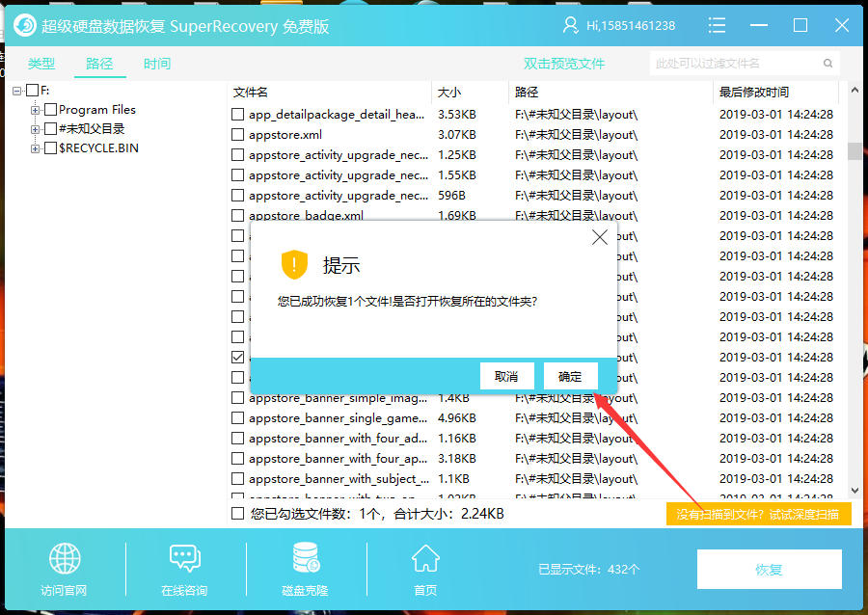Click the #未知父目录 tree label
Viewport: 868px width, 615px height.
click(x=92, y=129)
